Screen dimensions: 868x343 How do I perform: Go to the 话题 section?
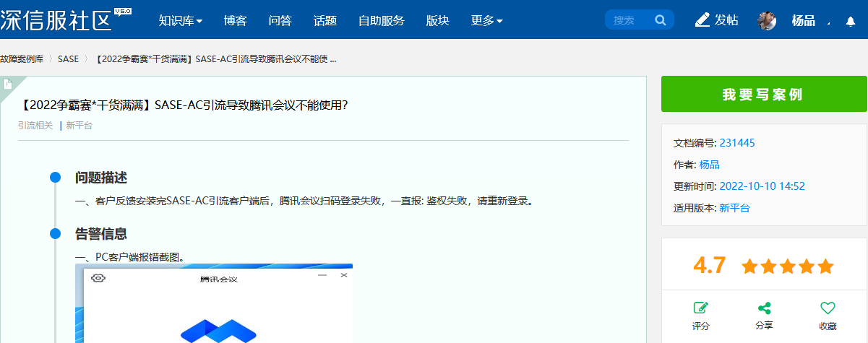pyautogui.click(x=325, y=20)
